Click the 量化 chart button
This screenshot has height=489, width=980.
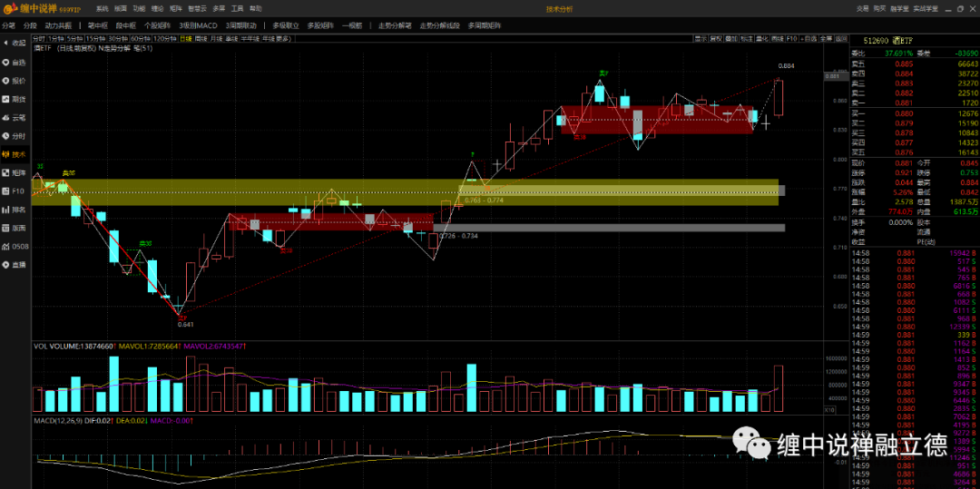point(762,39)
